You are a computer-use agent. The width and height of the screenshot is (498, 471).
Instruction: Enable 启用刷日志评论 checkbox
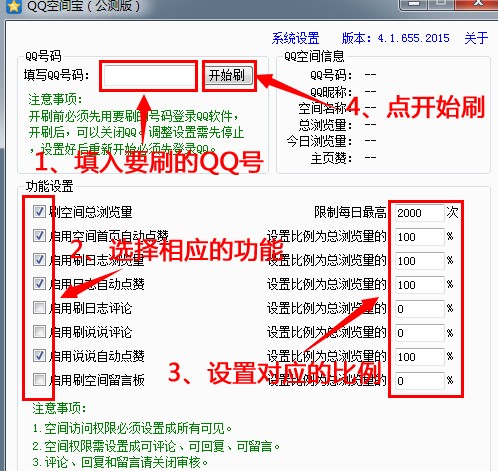(39, 307)
